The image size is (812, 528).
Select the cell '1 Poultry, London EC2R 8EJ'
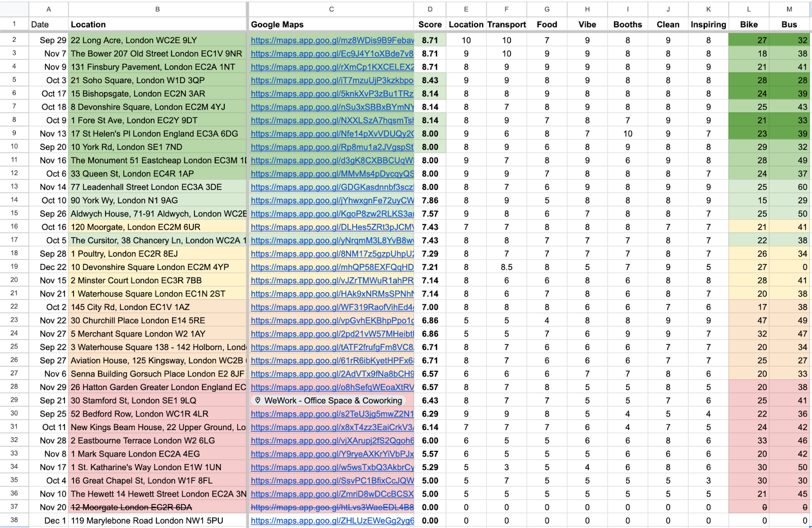[x=157, y=254]
